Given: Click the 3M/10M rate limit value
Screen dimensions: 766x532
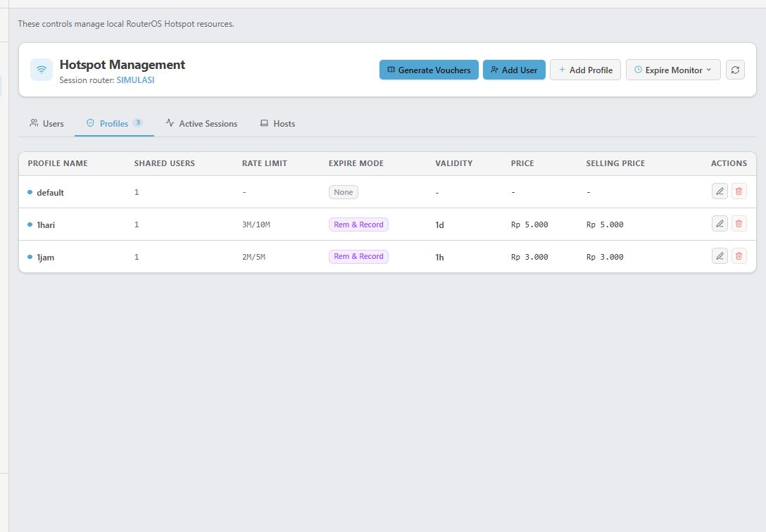Looking at the screenshot, I should click(256, 224).
